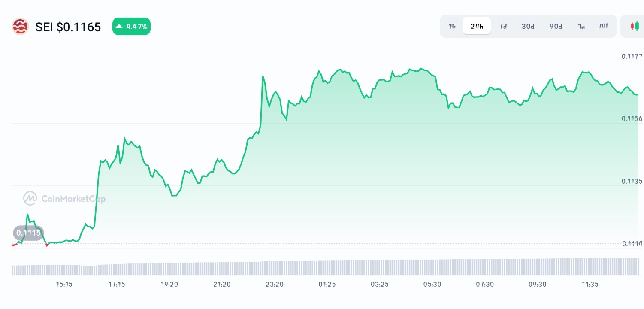Show the 90d price range

[556, 26]
